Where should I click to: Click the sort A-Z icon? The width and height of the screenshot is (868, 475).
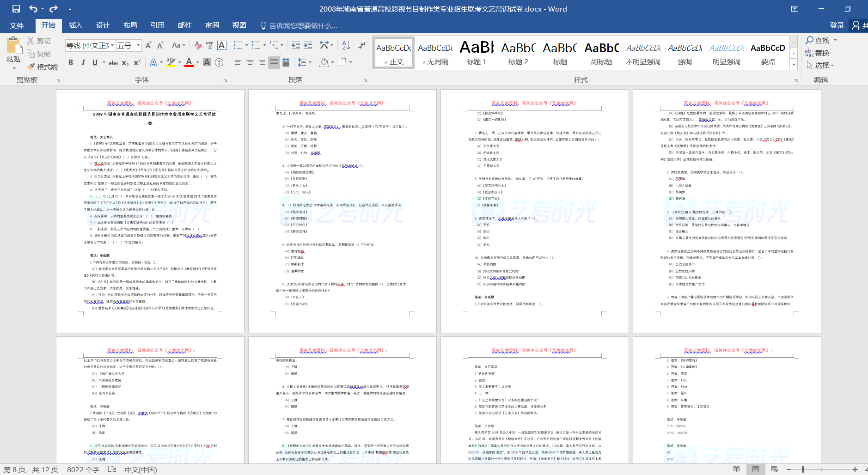point(346,45)
